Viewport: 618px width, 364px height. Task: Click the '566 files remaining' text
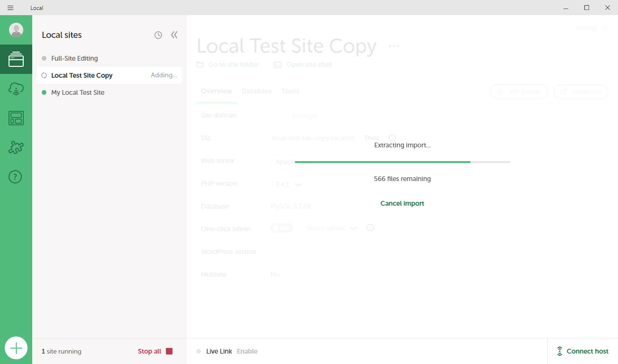402,179
